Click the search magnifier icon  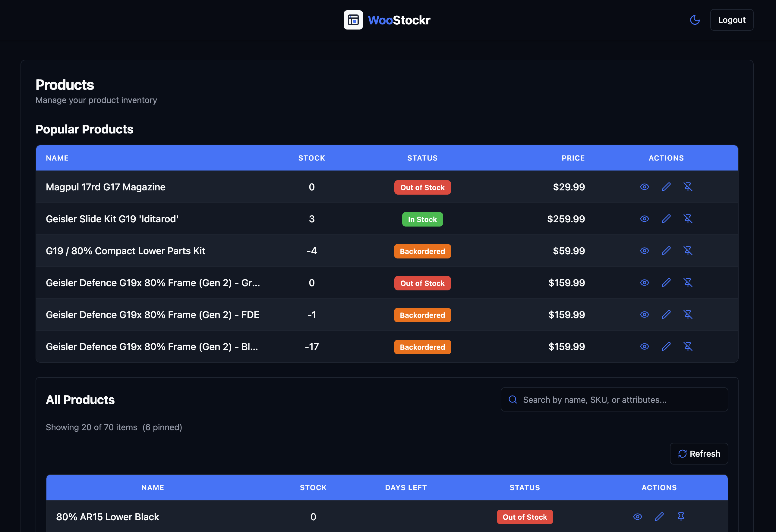point(513,399)
